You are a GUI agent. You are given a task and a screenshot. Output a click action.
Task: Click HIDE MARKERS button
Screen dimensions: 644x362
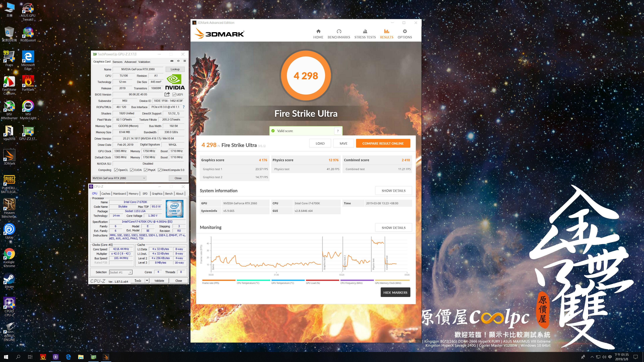pyautogui.click(x=395, y=293)
